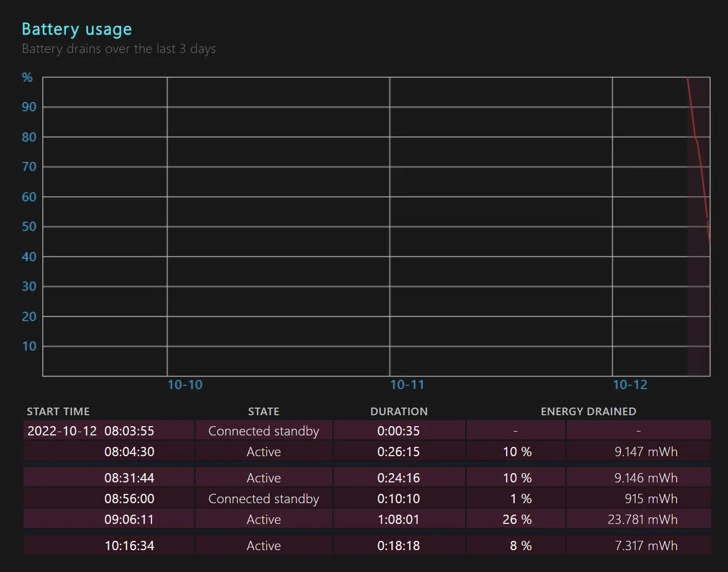Sort the table by DURATION column

pos(399,411)
